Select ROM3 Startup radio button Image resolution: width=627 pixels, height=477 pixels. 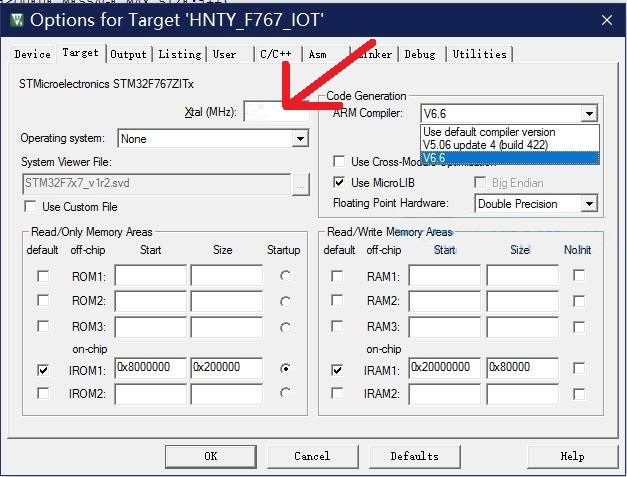(x=285, y=328)
